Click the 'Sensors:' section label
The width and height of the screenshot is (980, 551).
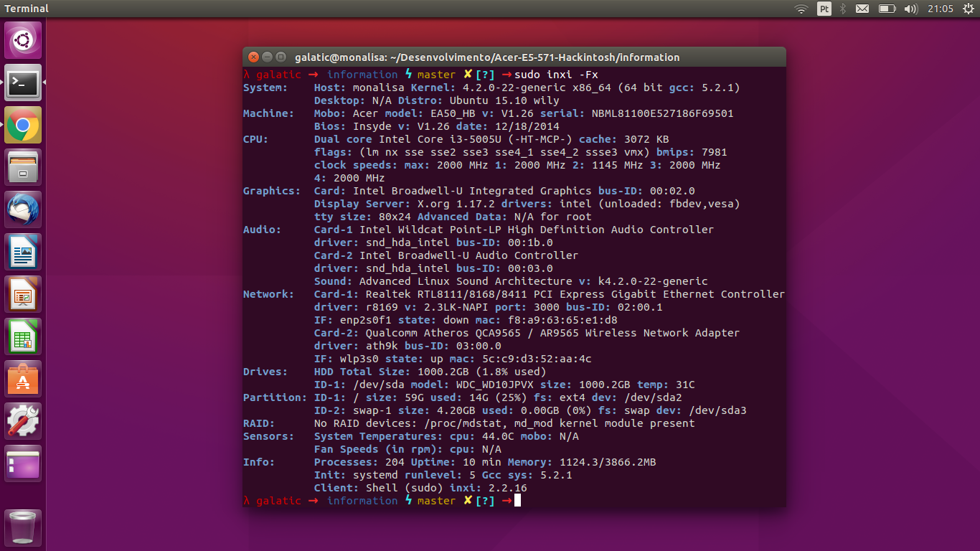(269, 436)
